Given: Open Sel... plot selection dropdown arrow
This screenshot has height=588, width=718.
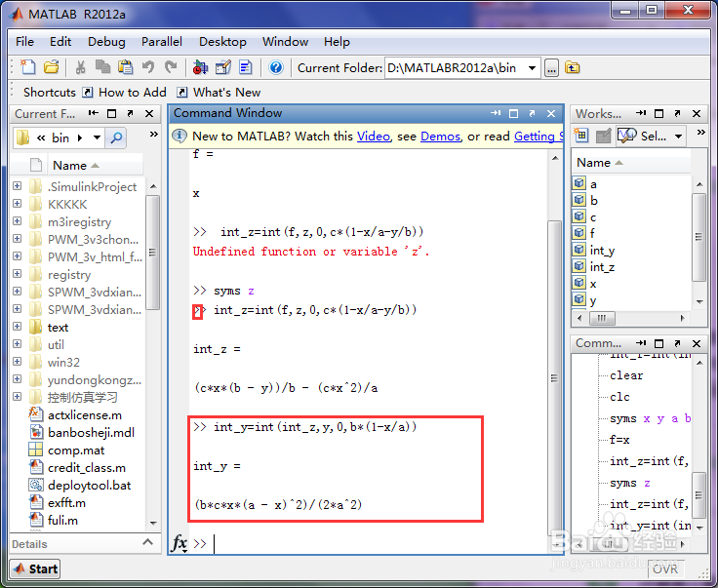Looking at the screenshot, I should 679,137.
